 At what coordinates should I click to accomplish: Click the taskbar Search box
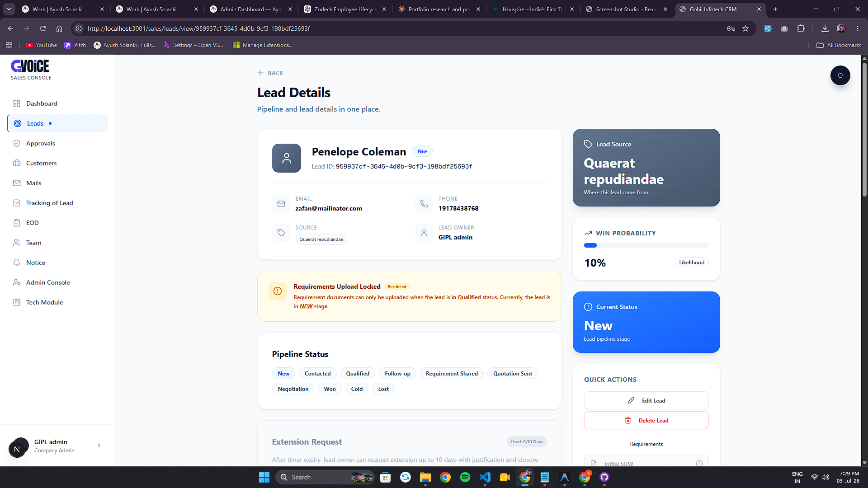click(325, 477)
